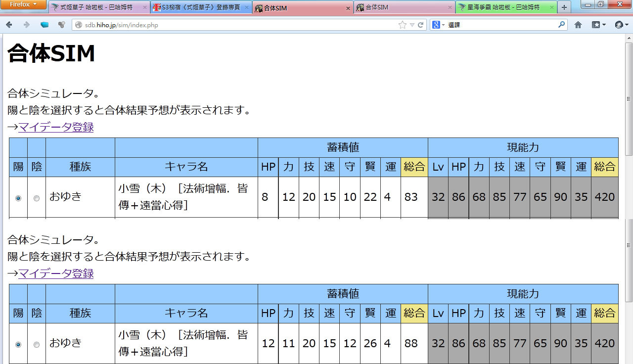Open the Google search engine selector
This screenshot has height=364, width=633.
(439, 25)
